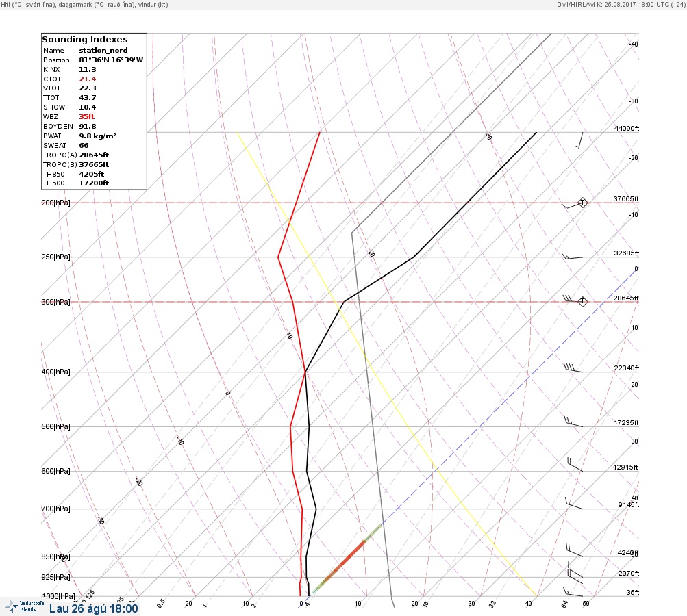This screenshot has width=687, height=616.
Task: Click the BOYDEN value 91.8
Action: (x=88, y=126)
